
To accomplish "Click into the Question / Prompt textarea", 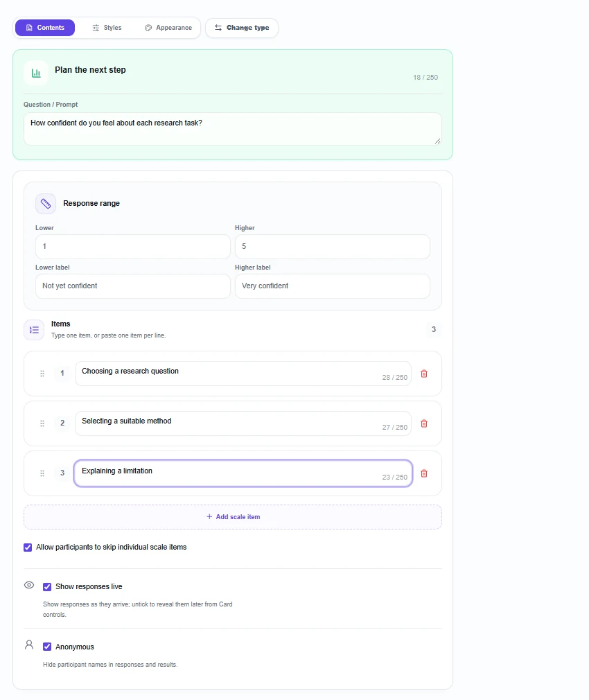I will tap(232, 129).
